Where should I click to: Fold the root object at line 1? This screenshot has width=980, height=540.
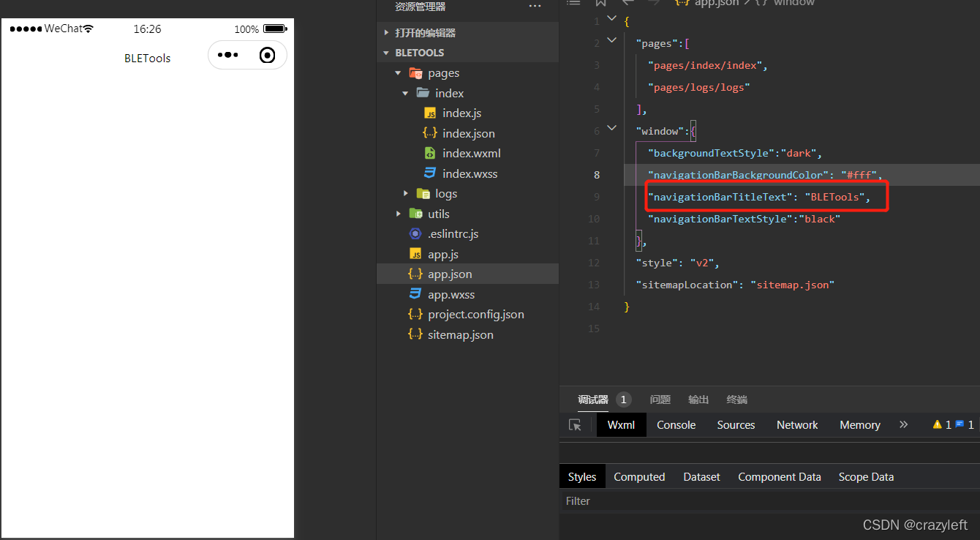[611, 18]
